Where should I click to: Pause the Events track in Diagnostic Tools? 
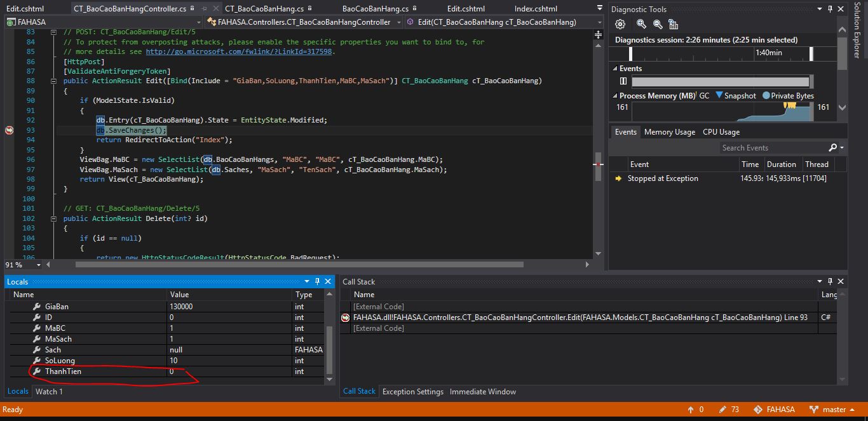tap(623, 81)
